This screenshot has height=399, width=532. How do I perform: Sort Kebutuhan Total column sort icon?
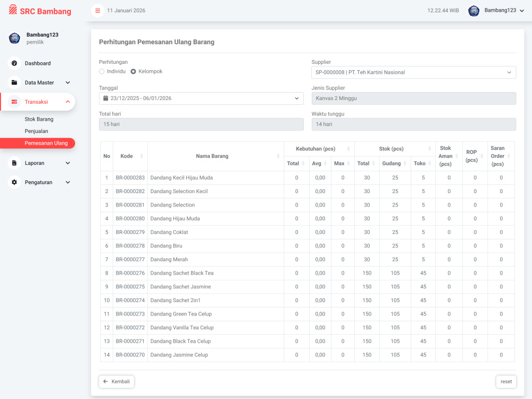[303, 163]
